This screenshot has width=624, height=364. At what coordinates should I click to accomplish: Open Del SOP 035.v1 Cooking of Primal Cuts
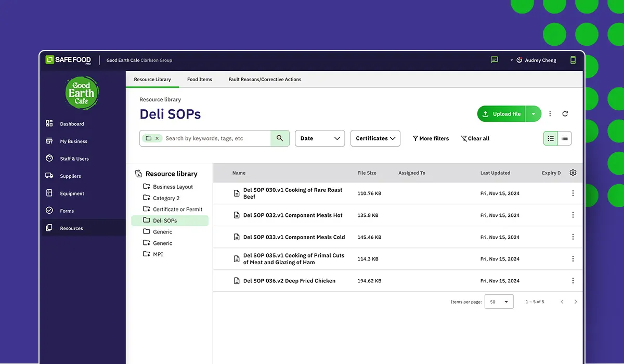294,259
